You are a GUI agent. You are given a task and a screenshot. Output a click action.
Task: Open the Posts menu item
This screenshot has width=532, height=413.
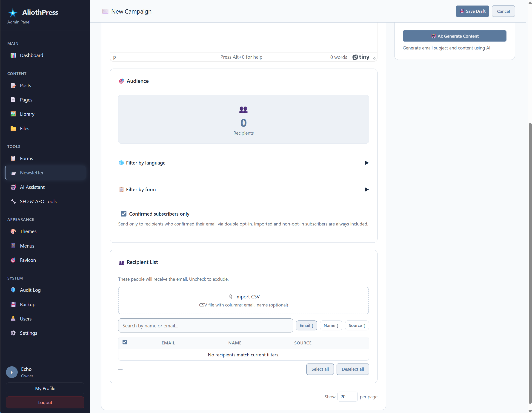point(25,86)
